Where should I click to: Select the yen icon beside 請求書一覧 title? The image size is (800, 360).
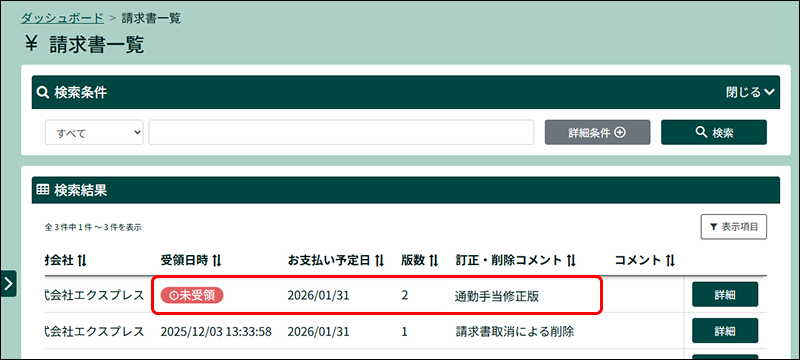coord(31,45)
